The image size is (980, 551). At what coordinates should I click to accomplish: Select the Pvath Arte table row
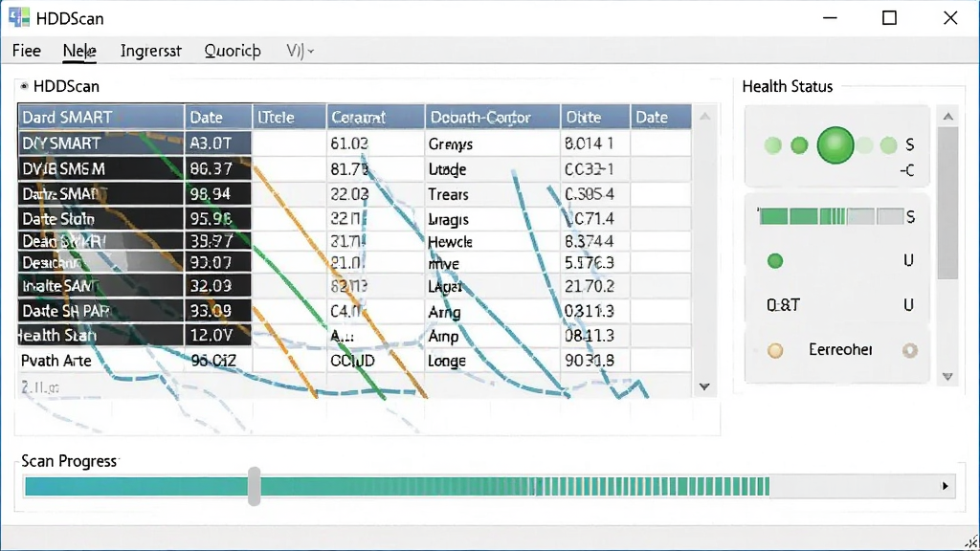[354, 361]
